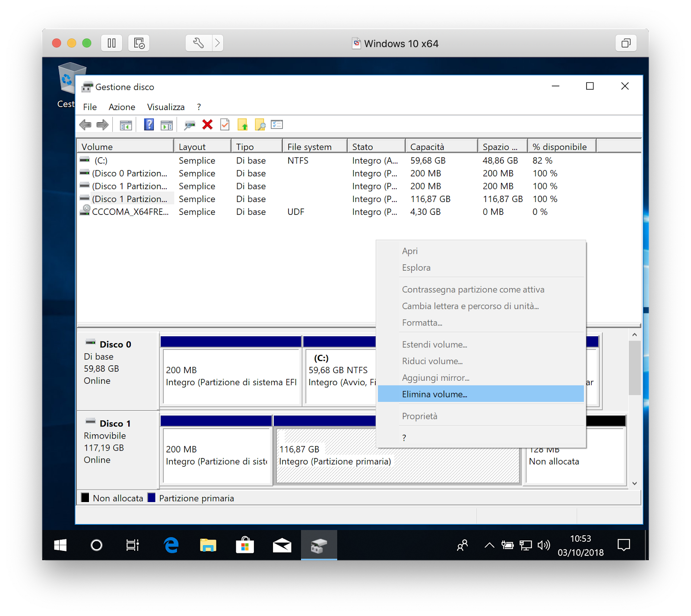Choose Esplora in context menu
Screen dimensions: 691x616
pyautogui.click(x=481, y=268)
